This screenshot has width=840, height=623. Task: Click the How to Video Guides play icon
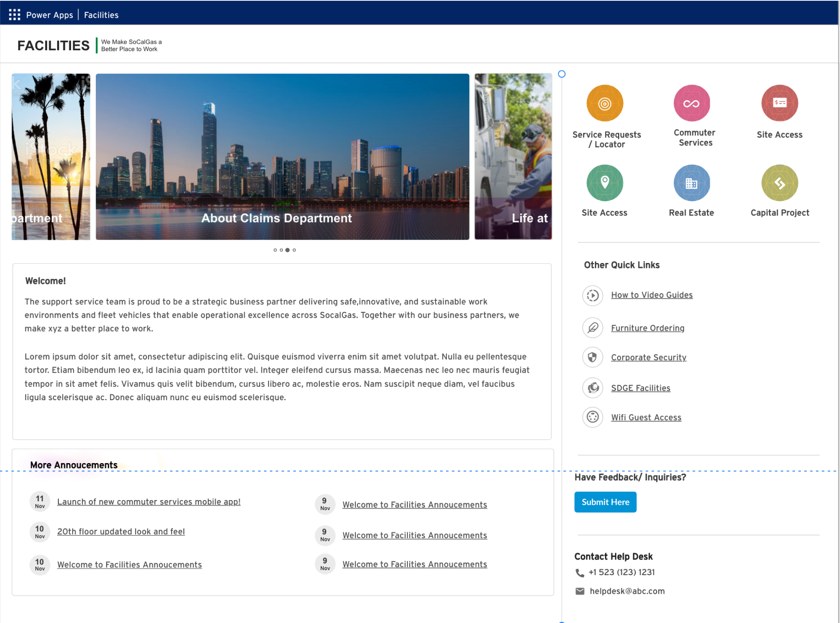(592, 295)
